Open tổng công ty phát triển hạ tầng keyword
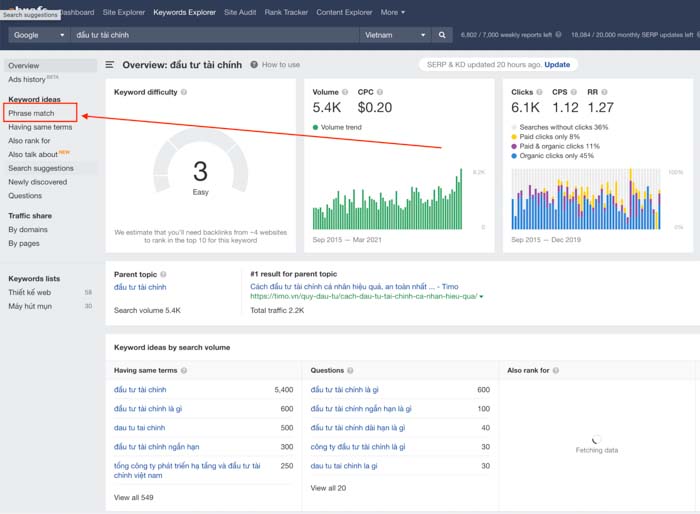 pos(187,471)
